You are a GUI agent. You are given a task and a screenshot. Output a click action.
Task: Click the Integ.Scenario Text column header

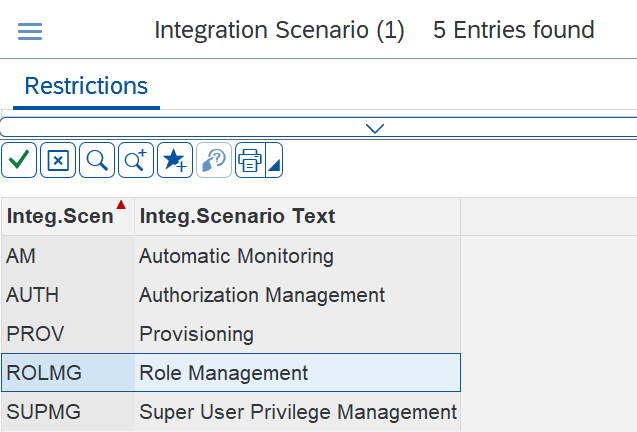237,216
